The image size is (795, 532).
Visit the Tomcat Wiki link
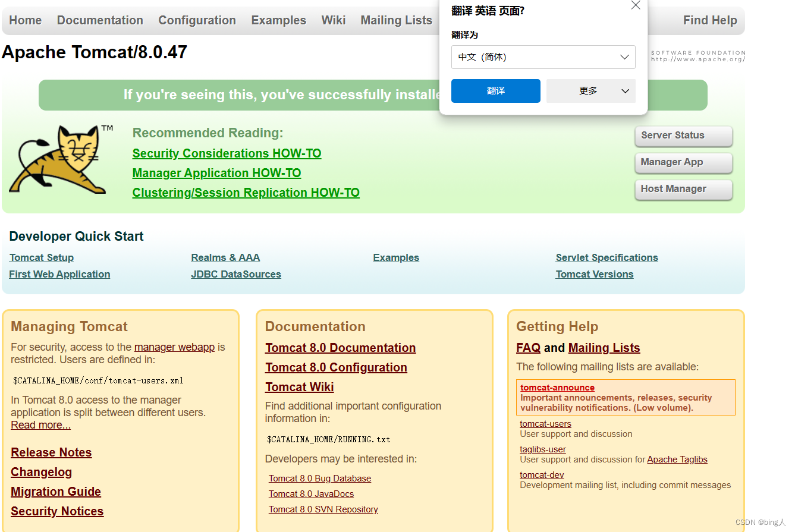(x=300, y=387)
